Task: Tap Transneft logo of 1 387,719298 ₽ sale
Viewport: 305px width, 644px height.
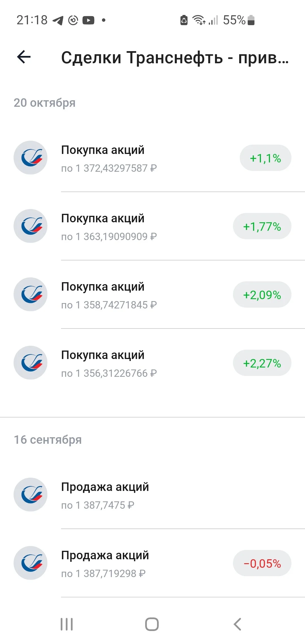Action: (x=30, y=563)
